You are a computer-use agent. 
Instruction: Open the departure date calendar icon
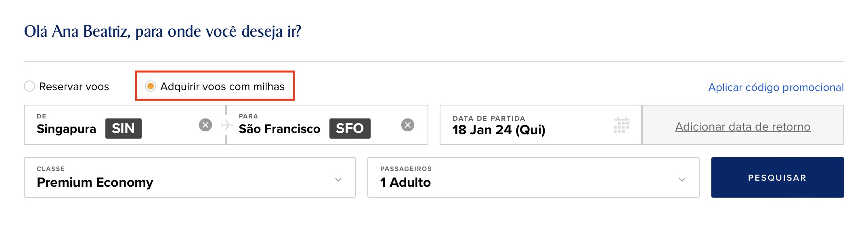(x=621, y=125)
